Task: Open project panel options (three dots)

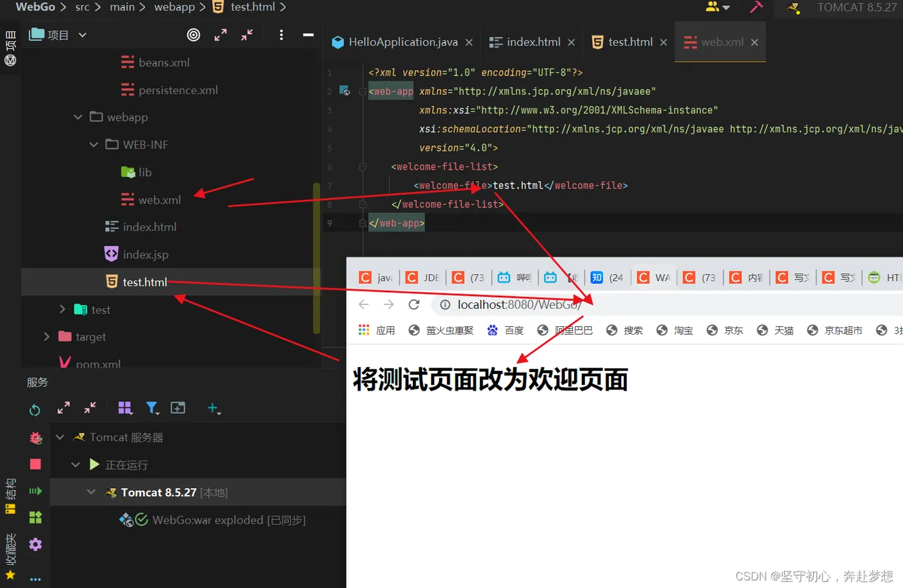Action: (281, 35)
